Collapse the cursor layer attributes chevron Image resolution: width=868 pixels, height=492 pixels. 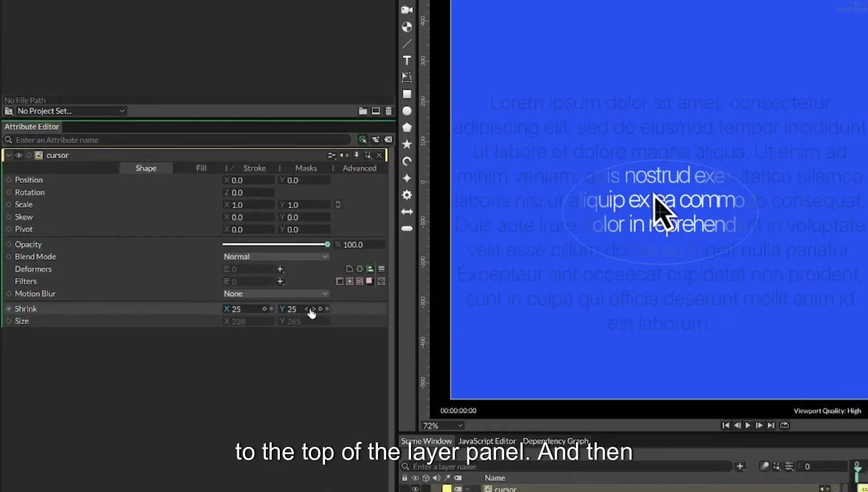point(9,155)
